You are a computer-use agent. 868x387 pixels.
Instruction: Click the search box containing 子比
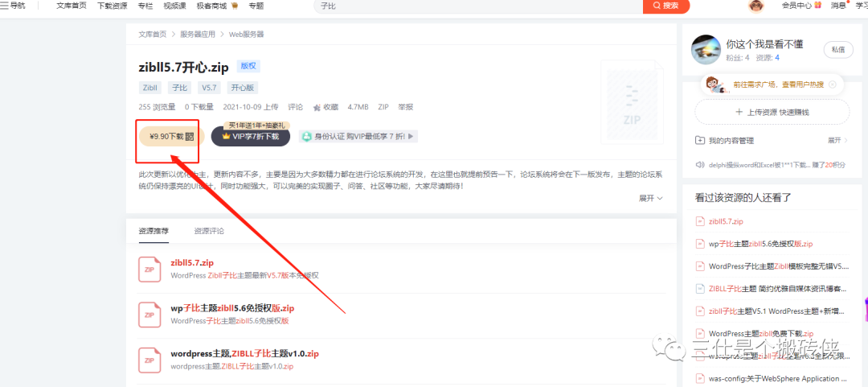click(x=478, y=6)
